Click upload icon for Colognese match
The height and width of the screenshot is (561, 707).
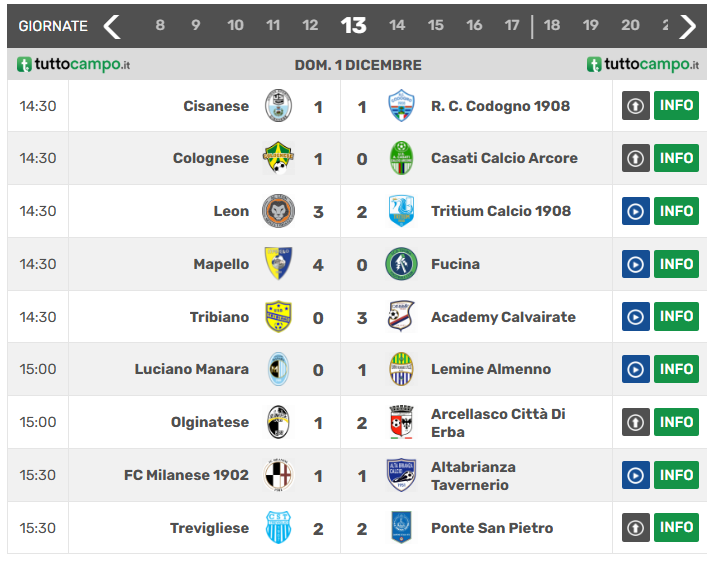[x=636, y=158]
